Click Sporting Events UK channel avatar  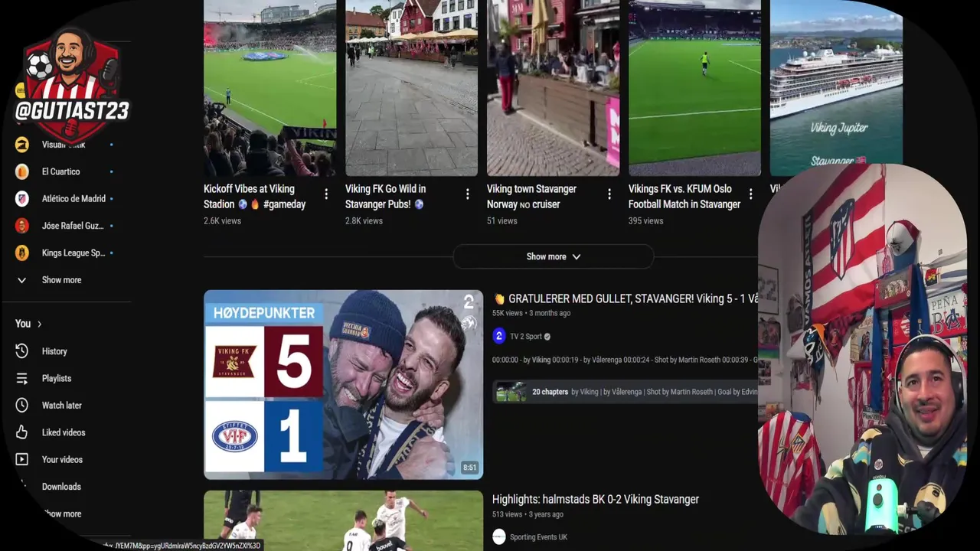pos(499,537)
